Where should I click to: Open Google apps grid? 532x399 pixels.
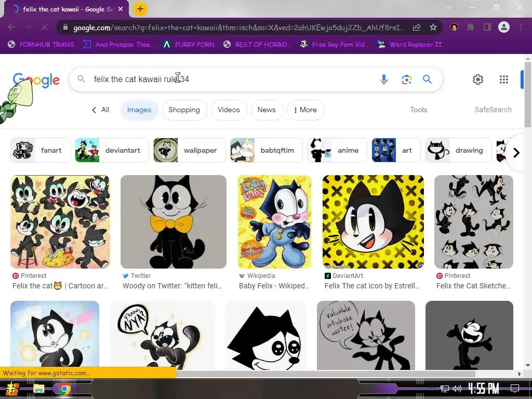(504, 79)
